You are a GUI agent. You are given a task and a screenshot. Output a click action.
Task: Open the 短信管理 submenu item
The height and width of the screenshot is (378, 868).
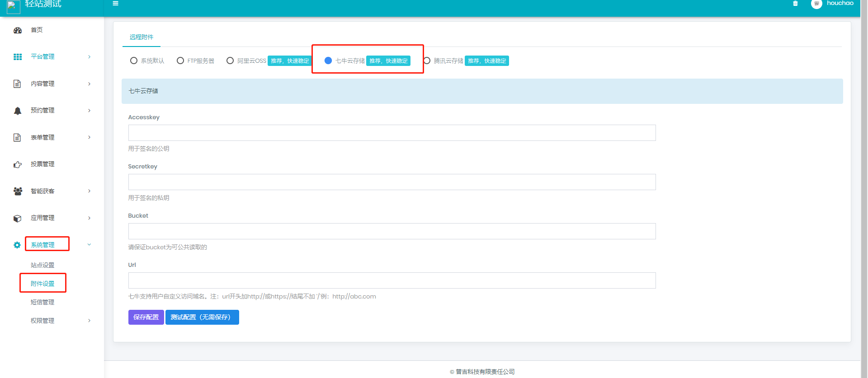pos(42,302)
